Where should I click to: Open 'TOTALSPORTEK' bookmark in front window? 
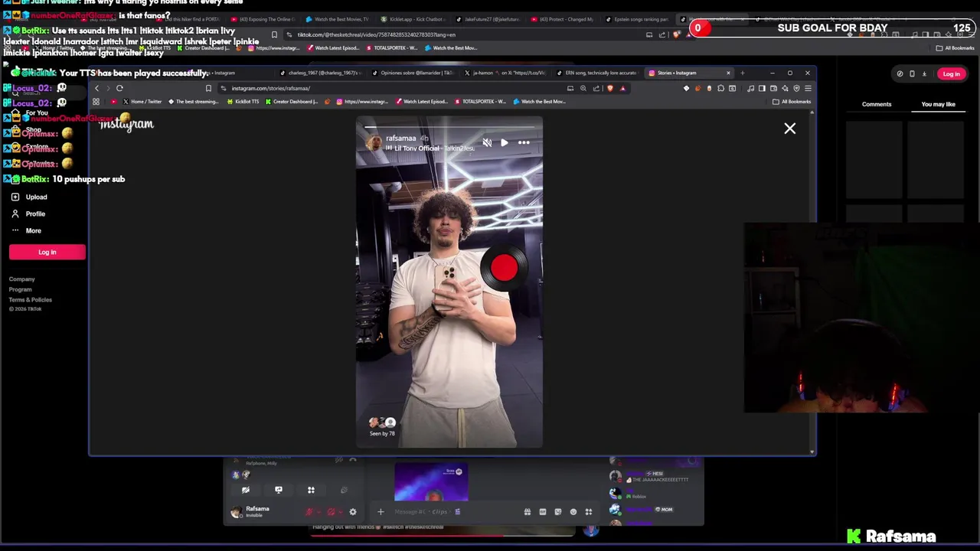click(x=480, y=102)
